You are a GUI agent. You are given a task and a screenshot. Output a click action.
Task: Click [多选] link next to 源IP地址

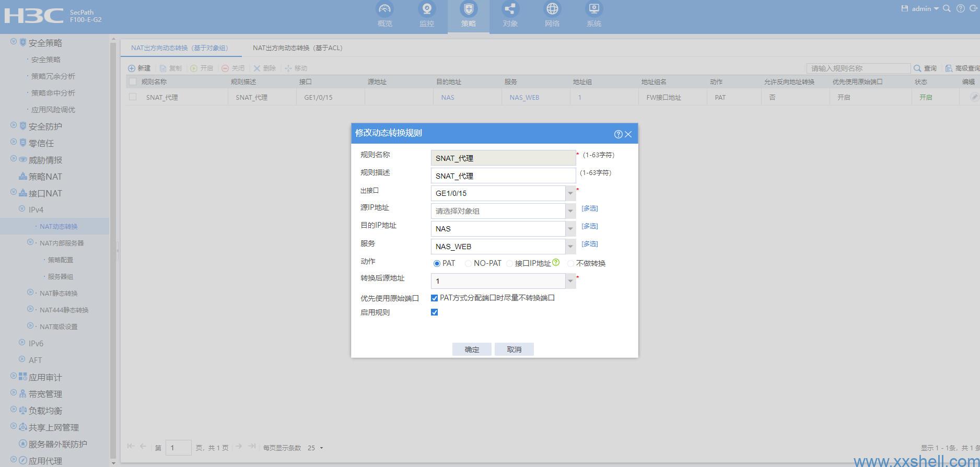click(x=590, y=208)
